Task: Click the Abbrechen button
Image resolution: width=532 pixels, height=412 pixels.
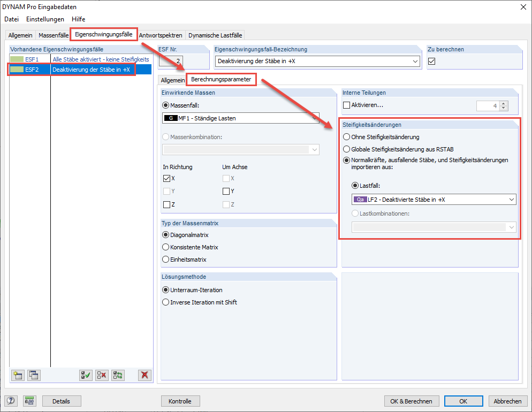Action: [507, 401]
